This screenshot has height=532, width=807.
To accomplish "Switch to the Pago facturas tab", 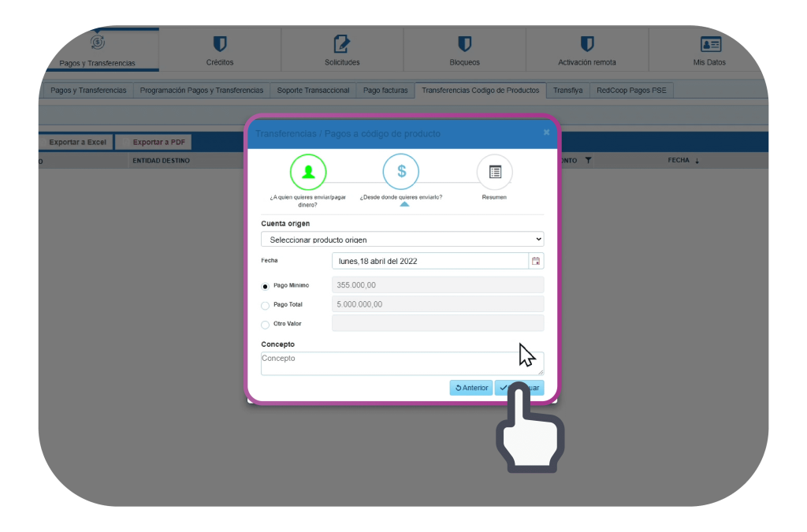I will coord(385,91).
